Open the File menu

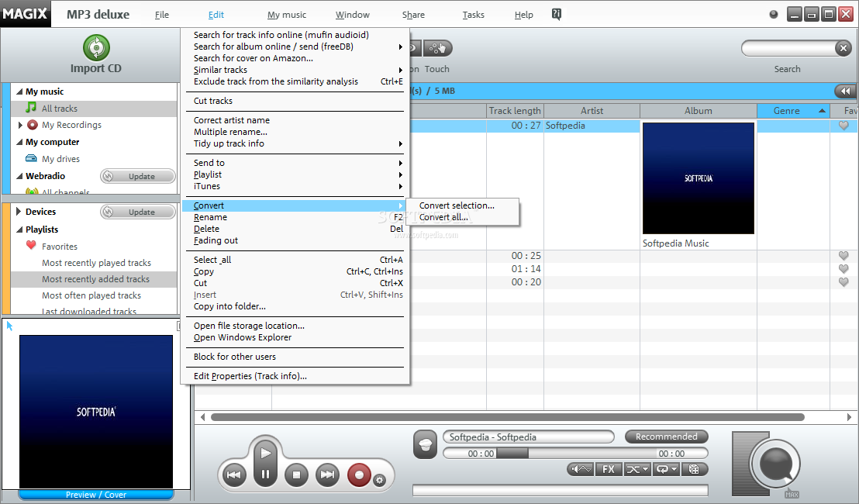161,15
